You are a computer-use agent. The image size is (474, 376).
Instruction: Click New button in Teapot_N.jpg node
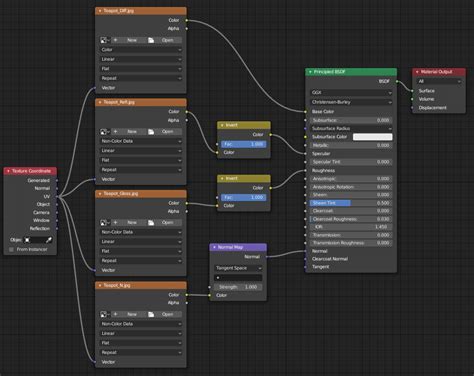point(129,314)
